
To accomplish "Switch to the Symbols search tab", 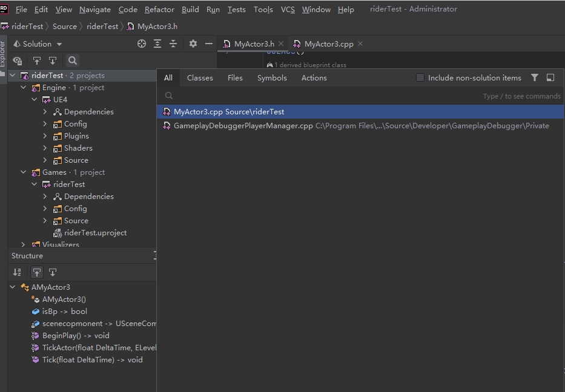I will [272, 78].
